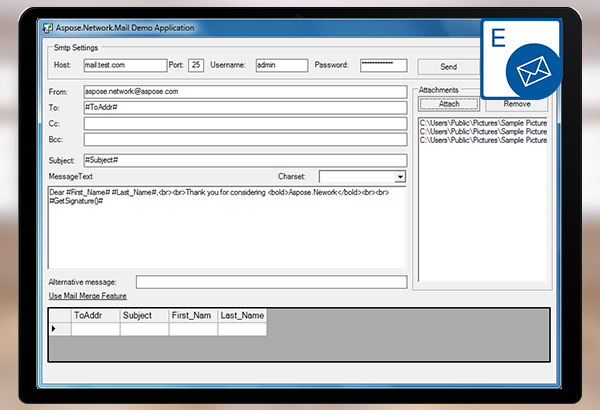Click the First_Nam column header
This screenshot has width=600, height=410.
(193, 316)
